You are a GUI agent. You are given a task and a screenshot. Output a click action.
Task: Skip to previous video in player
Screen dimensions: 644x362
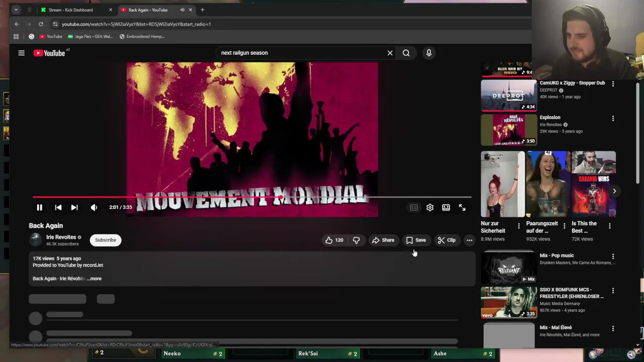[x=58, y=207]
